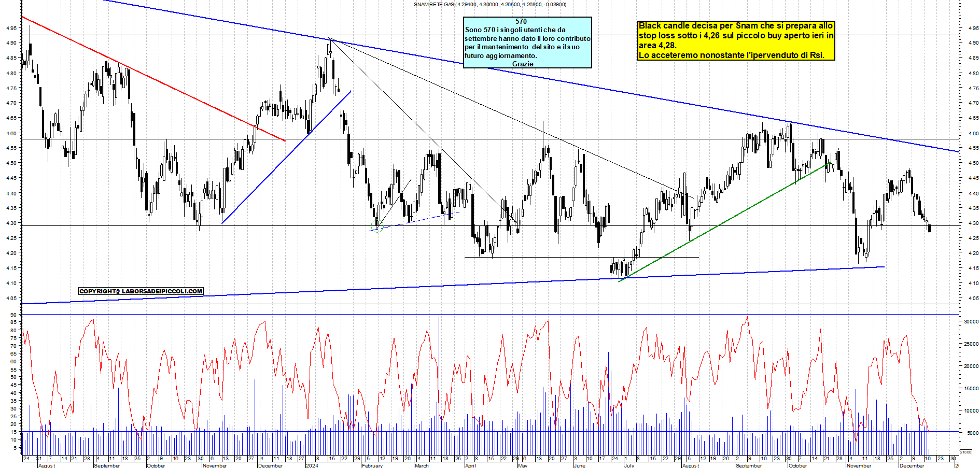Click 4.60 on the left price axis
Viewport: 980px width, 468px height.
point(11,133)
